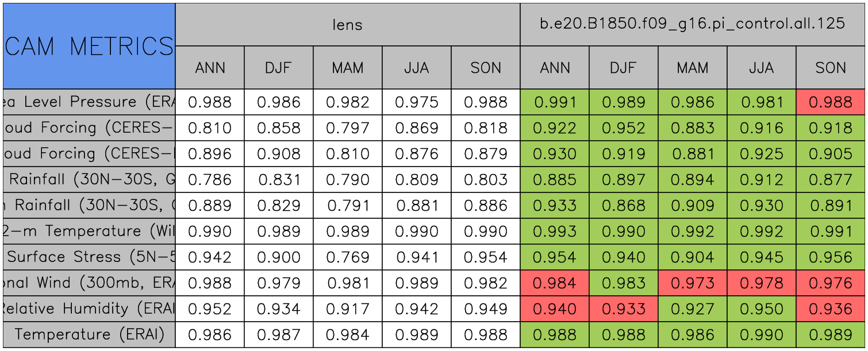Viewport: 868px width, 351px height.
Task: Click the CAM METRICS title cell
Action: (89, 46)
